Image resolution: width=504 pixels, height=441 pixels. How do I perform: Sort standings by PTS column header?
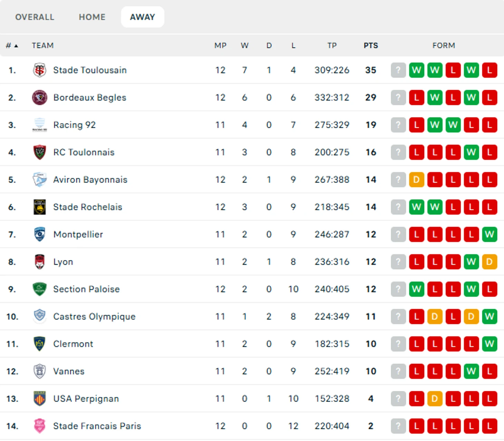371,46
